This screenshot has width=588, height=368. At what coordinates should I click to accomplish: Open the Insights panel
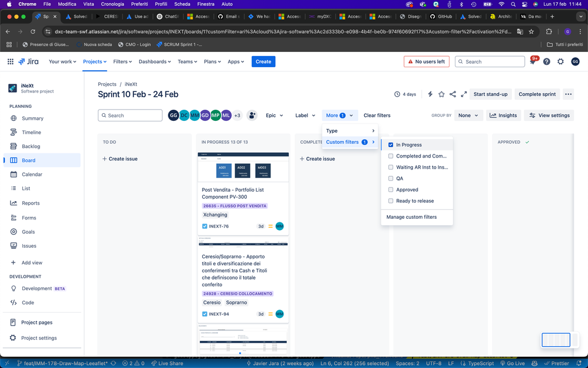[503, 115]
